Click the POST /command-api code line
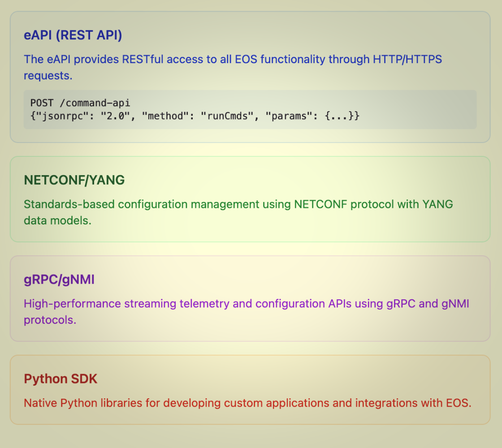The height and width of the screenshot is (448, 502). [80, 103]
